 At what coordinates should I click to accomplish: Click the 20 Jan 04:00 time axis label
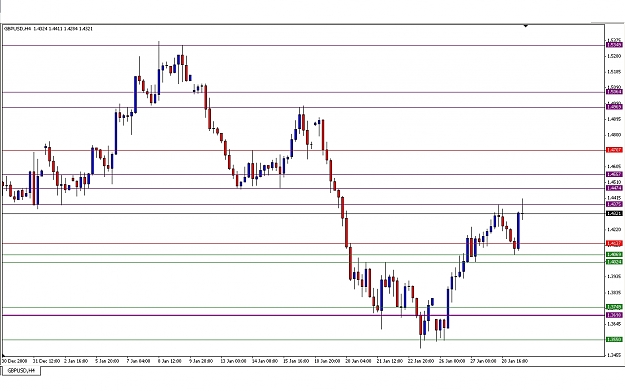coord(358,361)
